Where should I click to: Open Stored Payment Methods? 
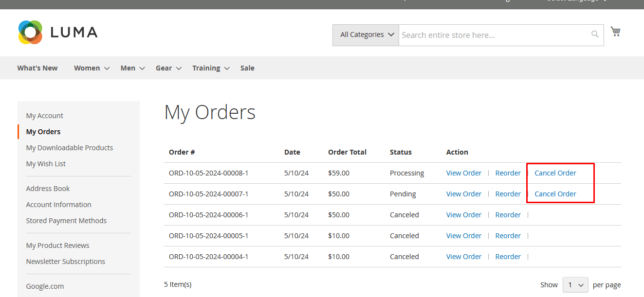coord(66,221)
